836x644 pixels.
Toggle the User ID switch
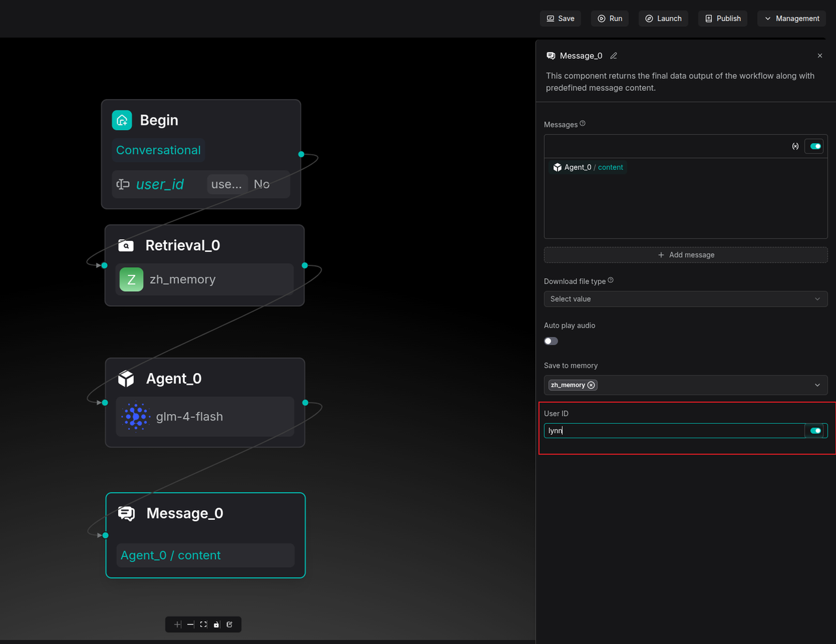pos(815,430)
